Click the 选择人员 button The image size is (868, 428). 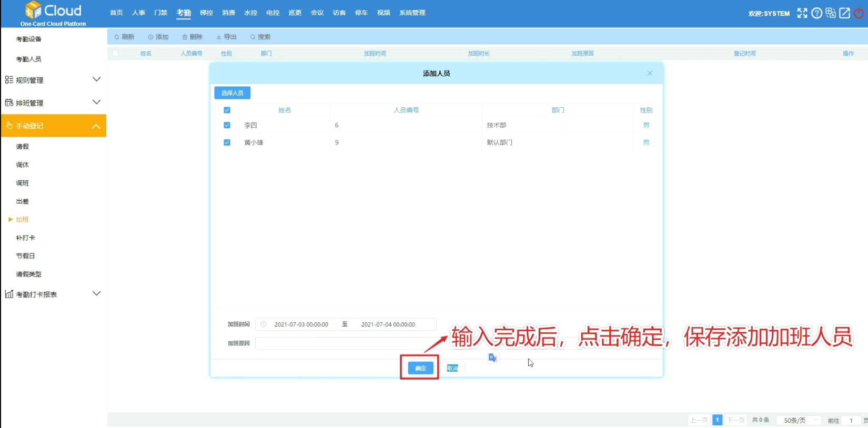click(232, 93)
